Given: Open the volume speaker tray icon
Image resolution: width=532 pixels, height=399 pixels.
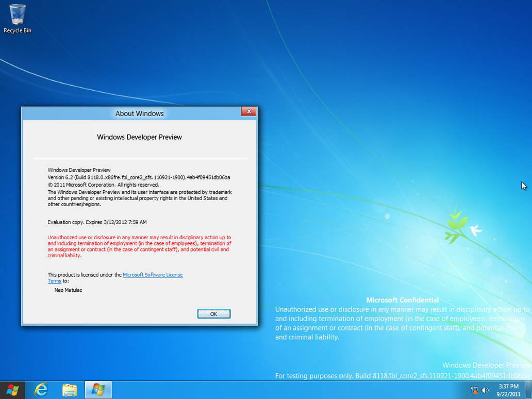Looking at the screenshot, I should pos(485,390).
